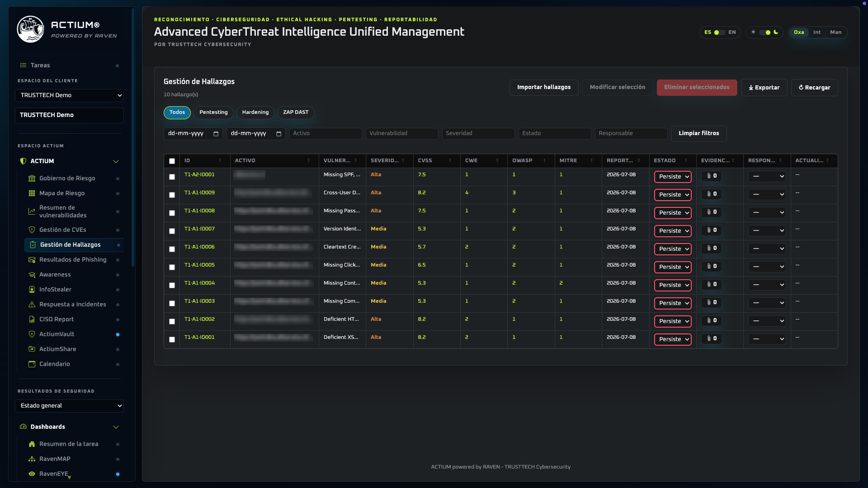Focus the Vulnerabilidad filter field
This screenshot has height=488, width=868.
point(402,134)
